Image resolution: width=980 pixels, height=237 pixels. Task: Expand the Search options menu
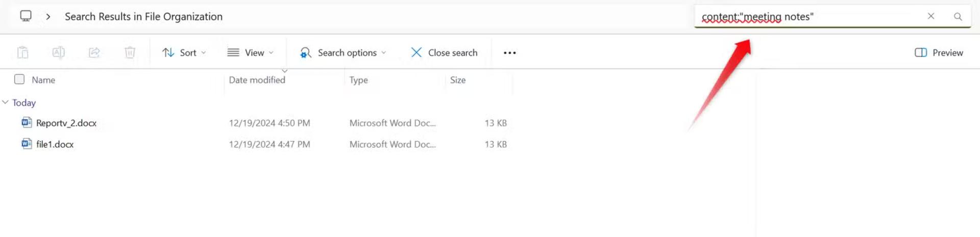(343, 52)
